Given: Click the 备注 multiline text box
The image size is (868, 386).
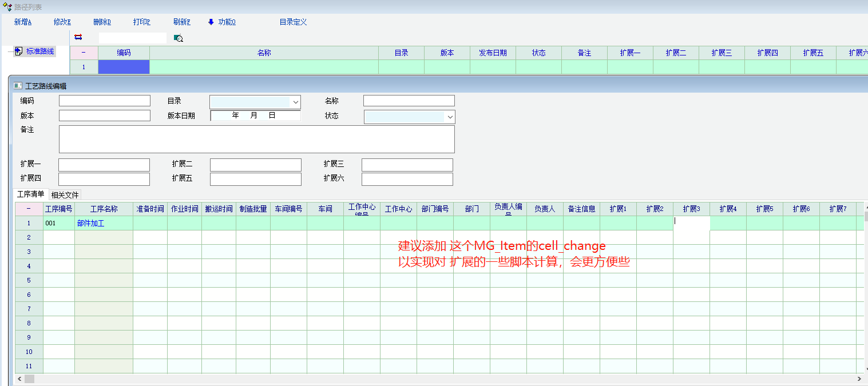Looking at the screenshot, I should pyautogui.click(x=256, y=139).
